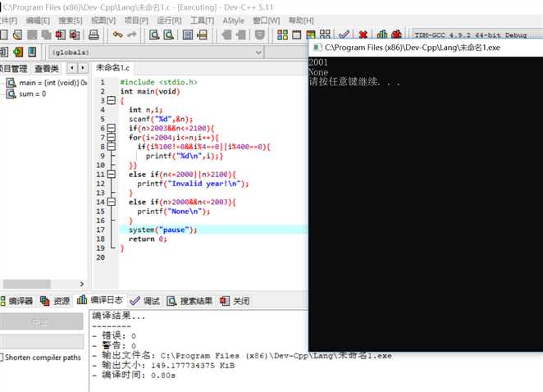Click the scrollbar right arrow in left panel
543x392 pixels.
82,284
